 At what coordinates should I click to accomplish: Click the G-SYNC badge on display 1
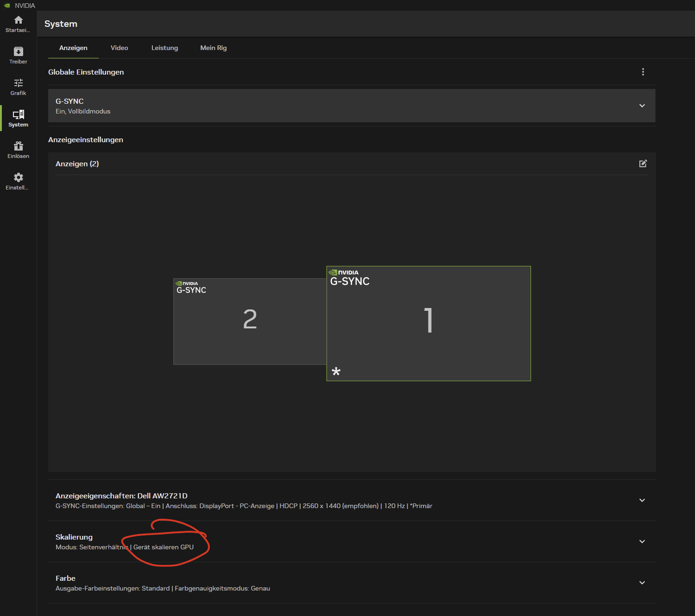(x=350, y=278)
